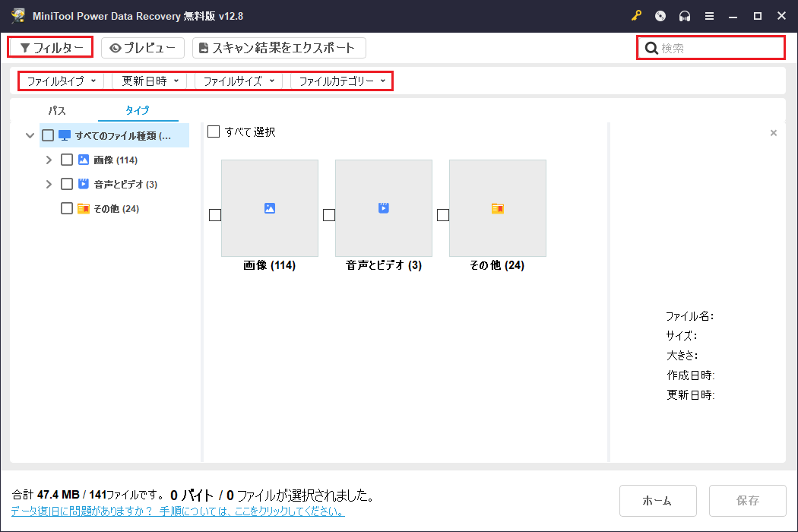Open the language selection globe icon
The width and height of the screenshot is (798, 532).
660,15
